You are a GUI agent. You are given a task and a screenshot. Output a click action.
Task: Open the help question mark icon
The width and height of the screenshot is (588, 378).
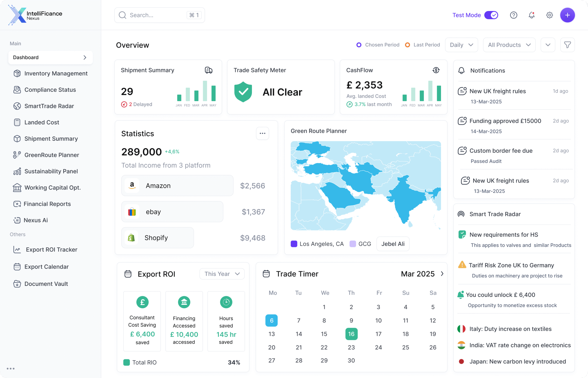point(513,15)
